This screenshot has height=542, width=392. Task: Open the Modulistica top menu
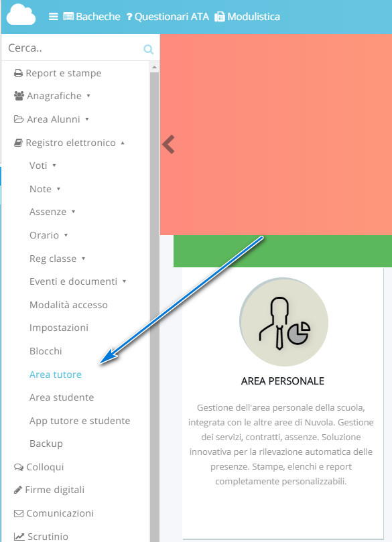coord(247,17)
